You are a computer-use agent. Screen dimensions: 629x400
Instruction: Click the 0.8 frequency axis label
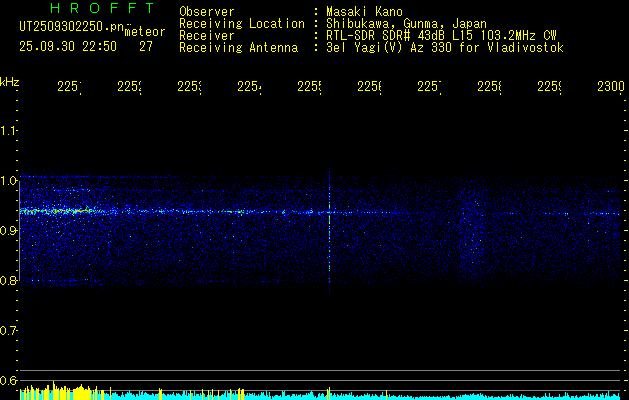[x=8, y=280]
